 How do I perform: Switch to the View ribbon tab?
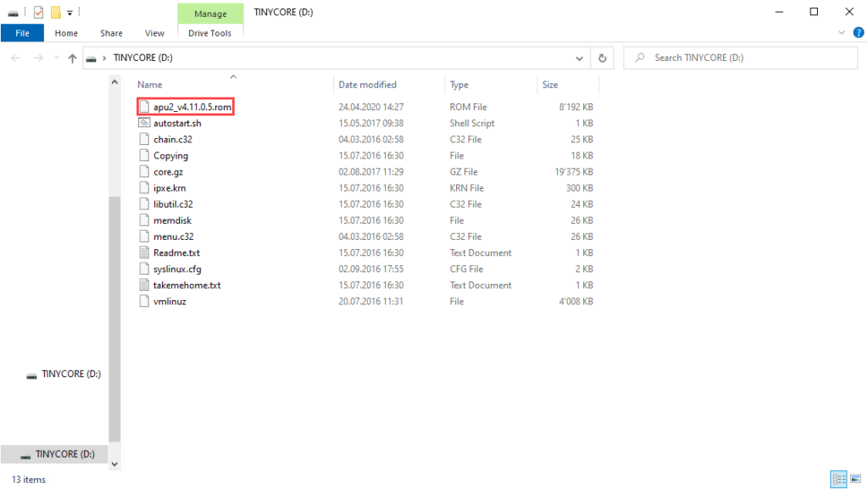click(154, 33)
